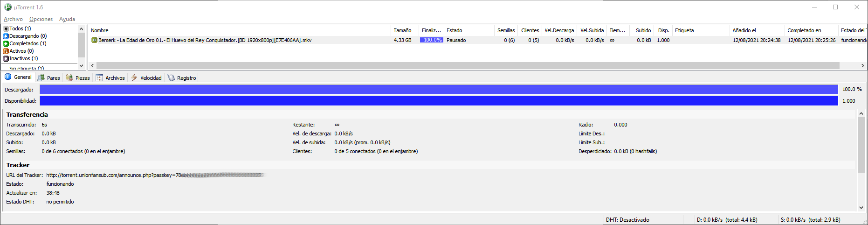The height and width of the screenshot is (225, 868).
Task: Click category sidebar scroll down arrow
Action: (81, 66)
